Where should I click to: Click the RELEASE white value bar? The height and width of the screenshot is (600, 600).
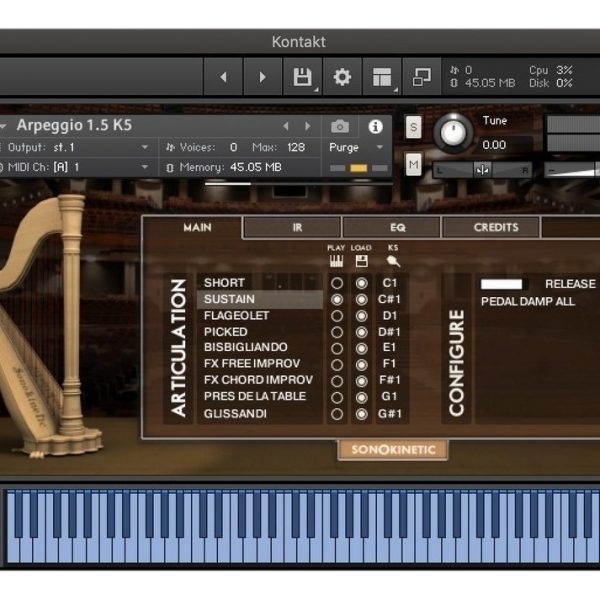[501, 284]
